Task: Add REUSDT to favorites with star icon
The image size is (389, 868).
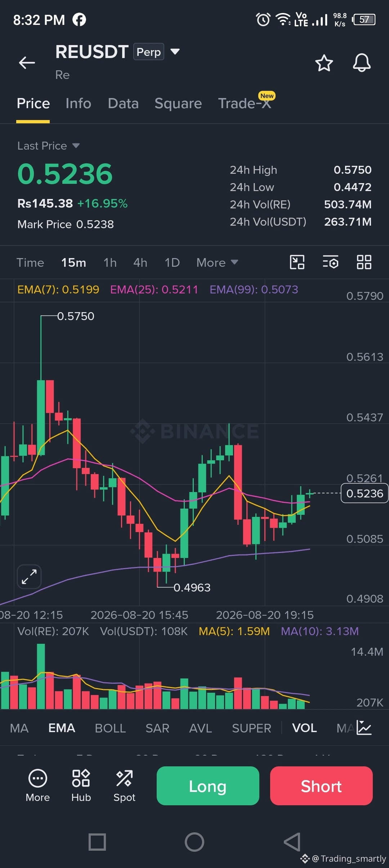Action: pyautogui.click(x=324, y=63)
